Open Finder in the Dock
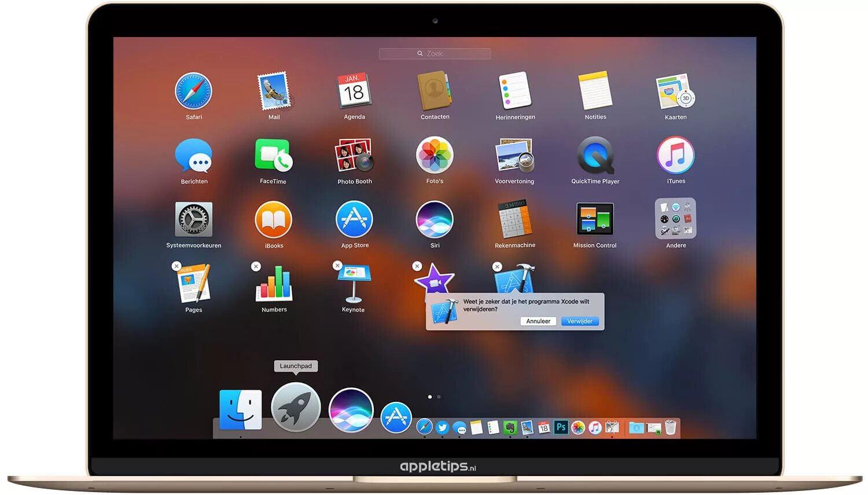Image resolution: width=868 pixels, height=495 pixels. pos(240,410)
